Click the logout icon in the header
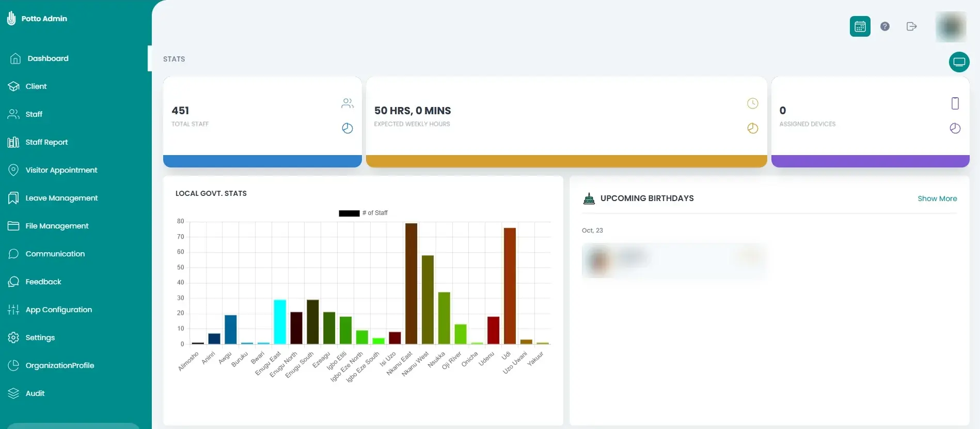980x429 pixels. click(x=911, y=26)
